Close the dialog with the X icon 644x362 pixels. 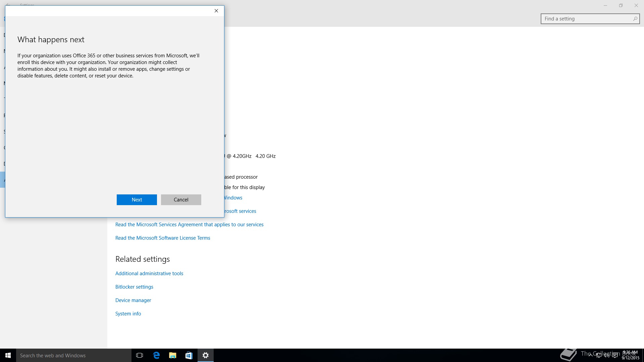click(216, 11)
